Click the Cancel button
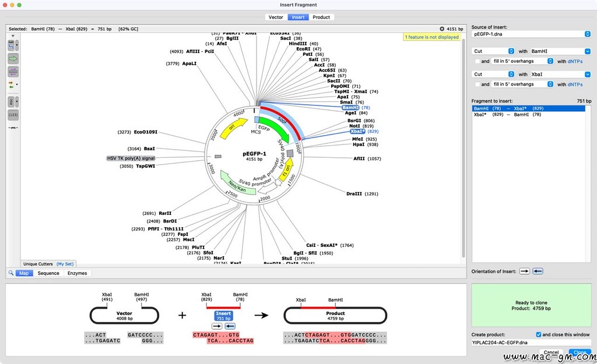This screenshot has width=597, height=364. click(552, 352)
